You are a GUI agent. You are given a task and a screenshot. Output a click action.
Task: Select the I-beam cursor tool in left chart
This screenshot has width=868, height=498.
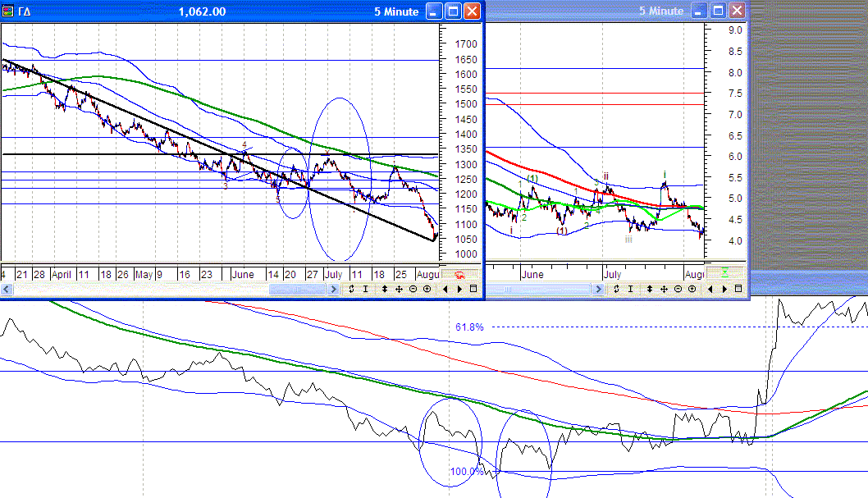coord(365,289)
